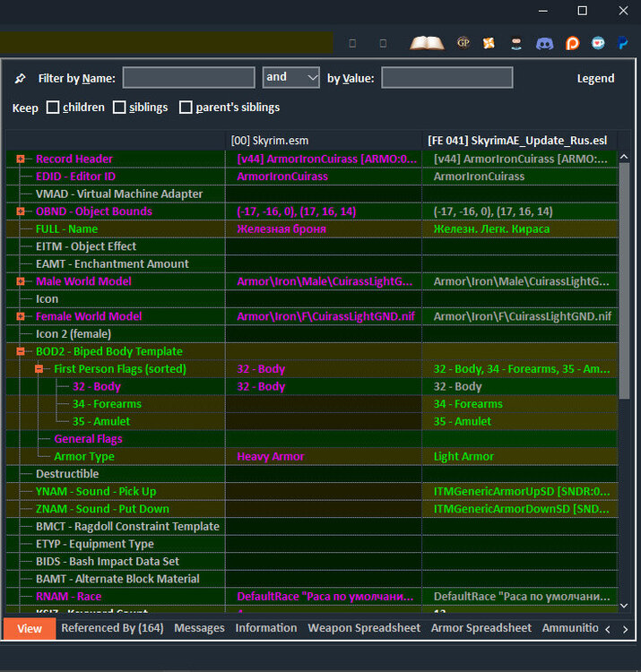Click the vertical scrollbar thumb in record view

point(624,280)
